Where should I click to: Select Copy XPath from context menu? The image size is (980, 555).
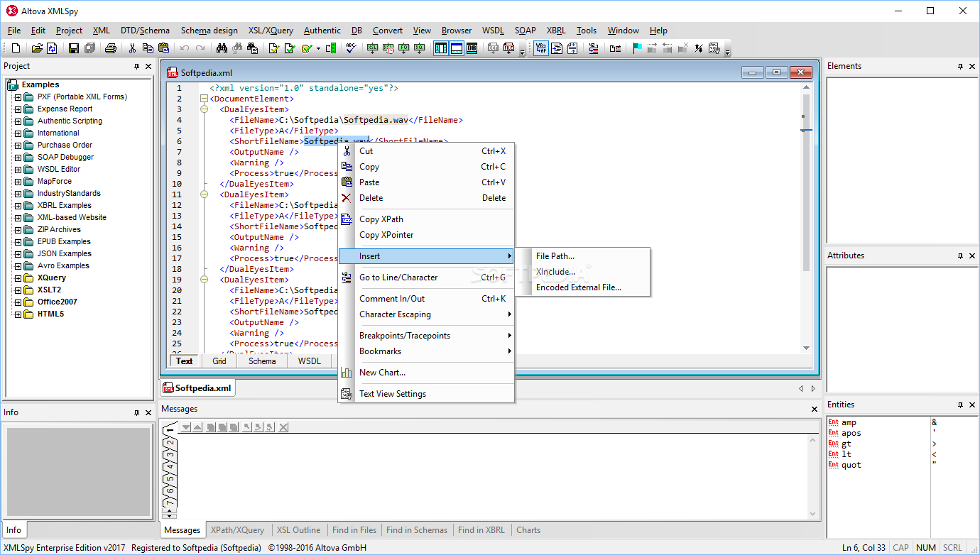(381, 219)
